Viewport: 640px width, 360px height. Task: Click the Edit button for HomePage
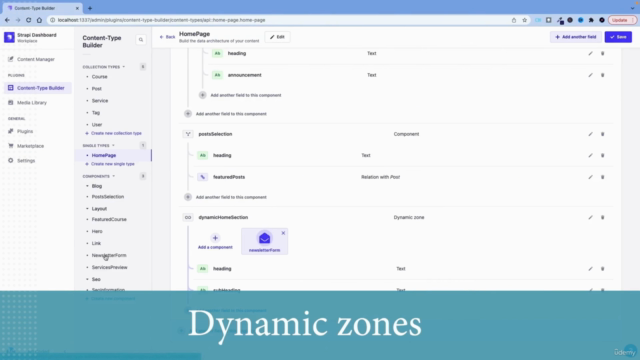tap(277, 37)
